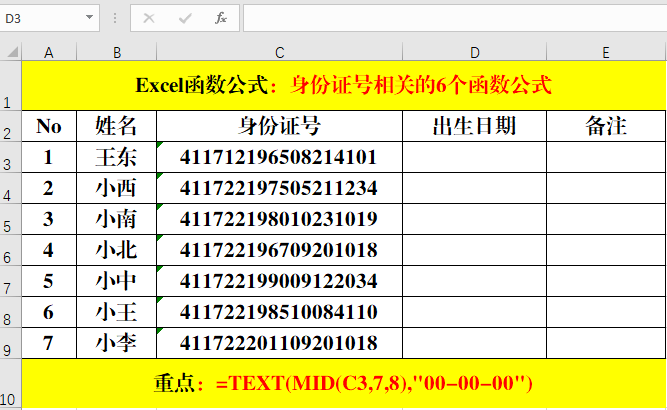Click the name cell '小南'
Image resolution: width=667 pixels, height=410 pixels.
(117, 219)
